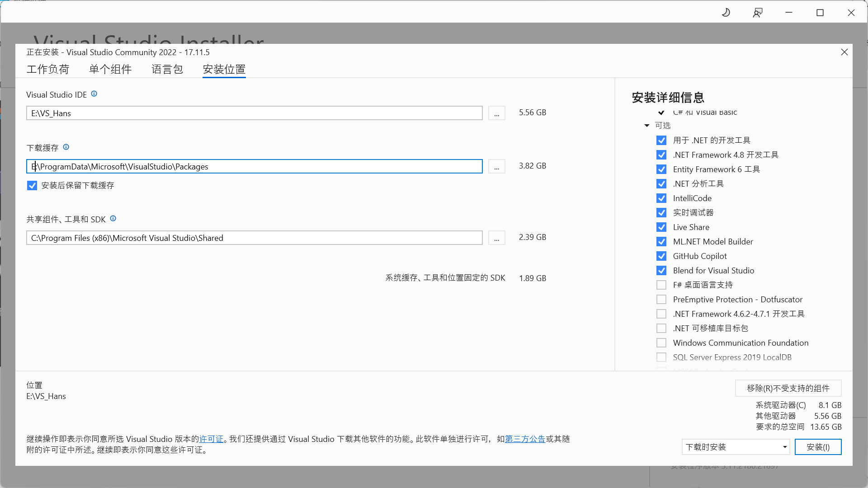Click 要求的总空间 13.65 GB text

pyautogui.click(x=798, y=427)
